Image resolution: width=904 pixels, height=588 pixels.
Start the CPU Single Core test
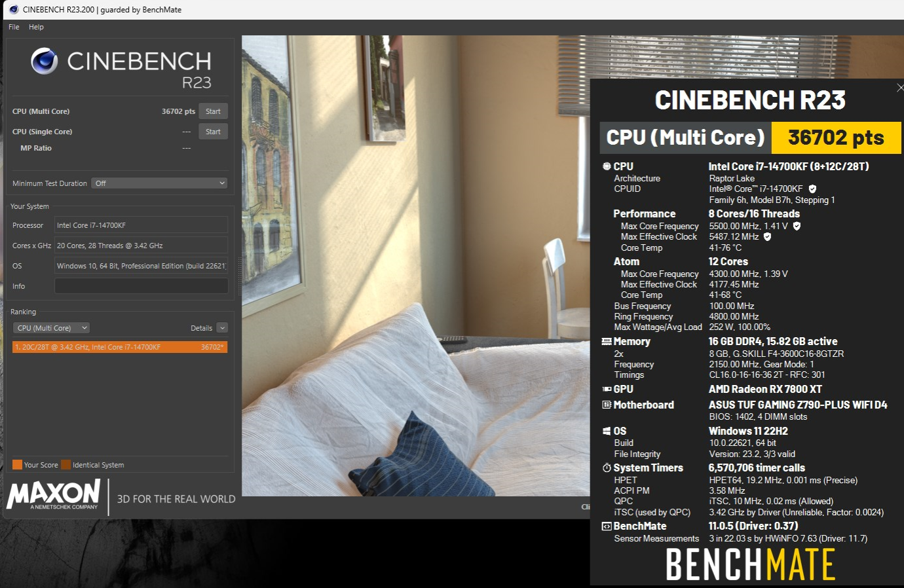[x=213, y=132]
